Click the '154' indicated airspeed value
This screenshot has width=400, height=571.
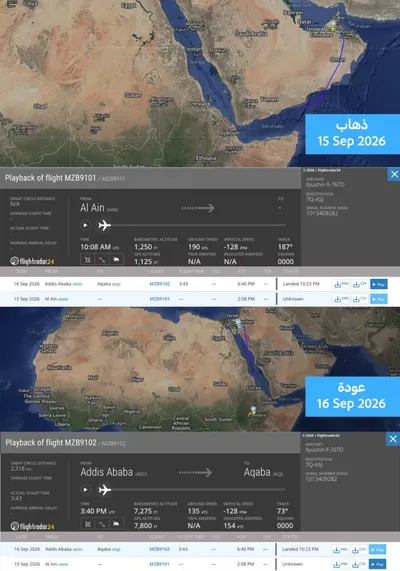point(230,525)
